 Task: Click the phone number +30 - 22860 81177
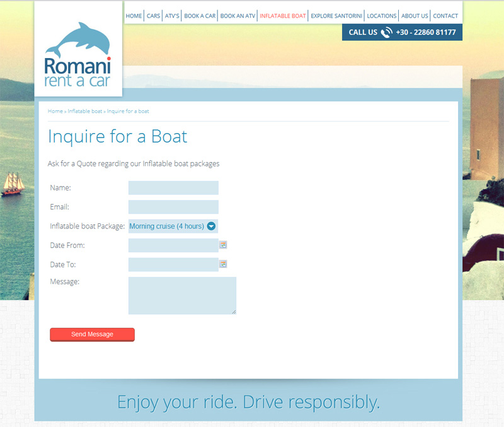426,32
